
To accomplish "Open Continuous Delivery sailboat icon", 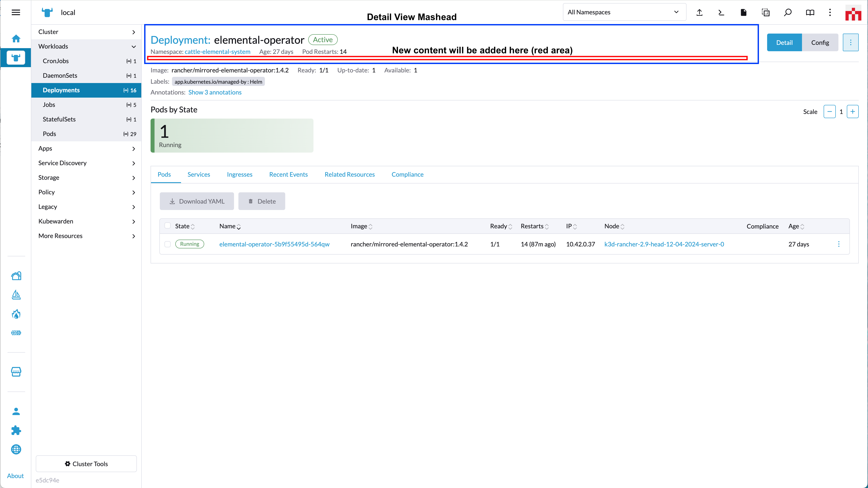I will tap(16, 295).
